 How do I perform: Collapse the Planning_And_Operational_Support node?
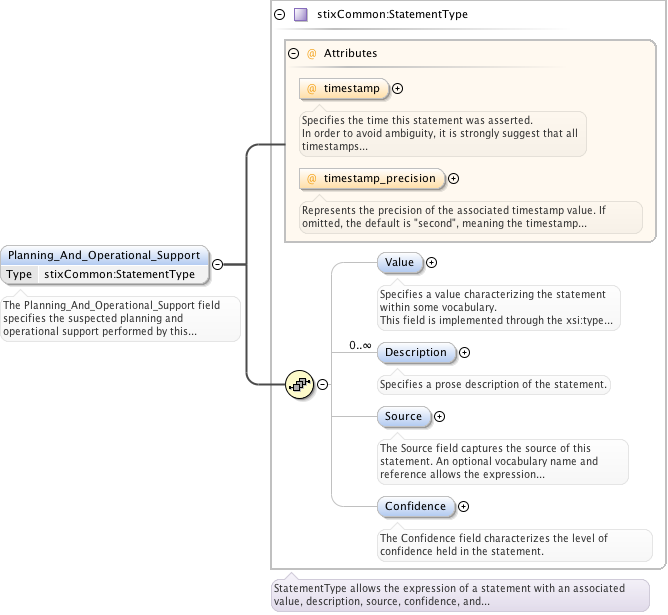(217, 264)
